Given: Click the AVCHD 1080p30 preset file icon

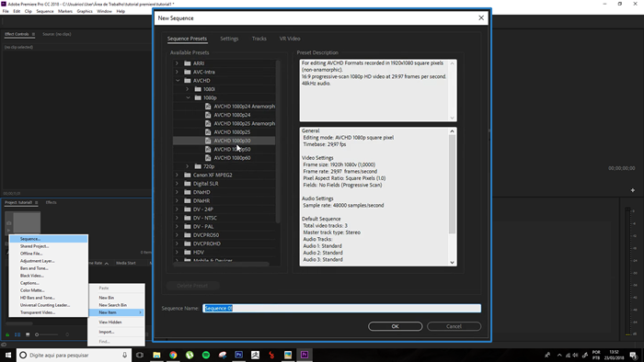Looking at the screenshot, I should point(208,141).
